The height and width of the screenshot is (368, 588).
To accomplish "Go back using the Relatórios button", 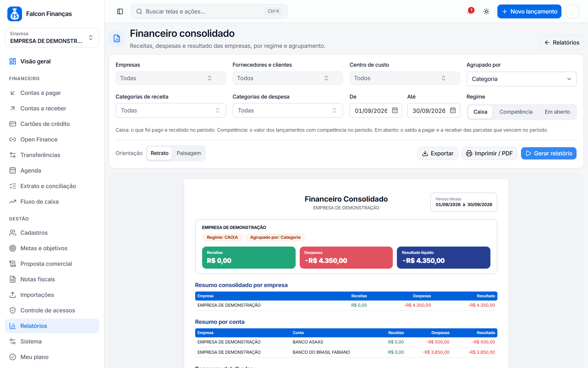I will click(561, 43).
